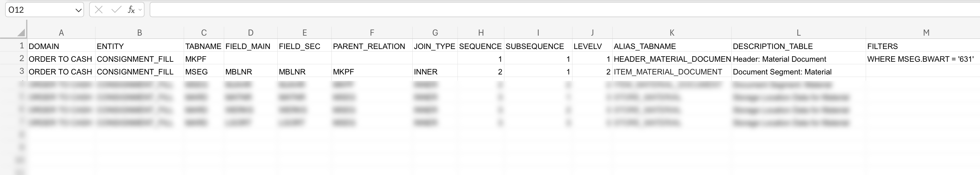Viewport: 980px width, 175px height.
Task: Click the Enter checkmark icon in formula bar
Action: tap(116, 10)
